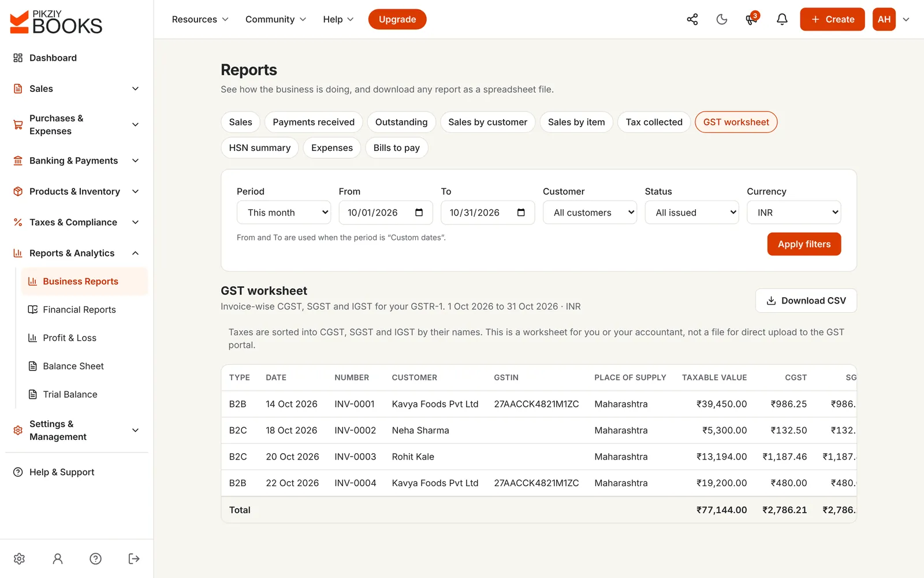Open Profit & Loss sidebar item

84,338
